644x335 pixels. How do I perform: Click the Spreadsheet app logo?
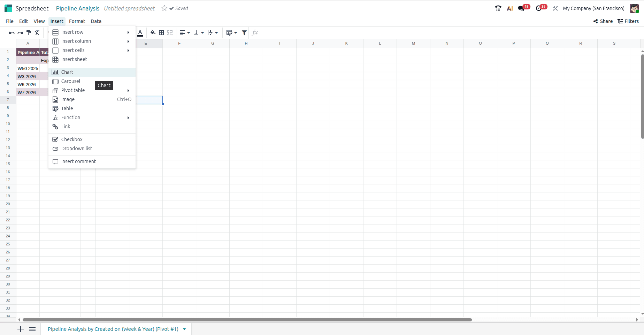point(8,8)
